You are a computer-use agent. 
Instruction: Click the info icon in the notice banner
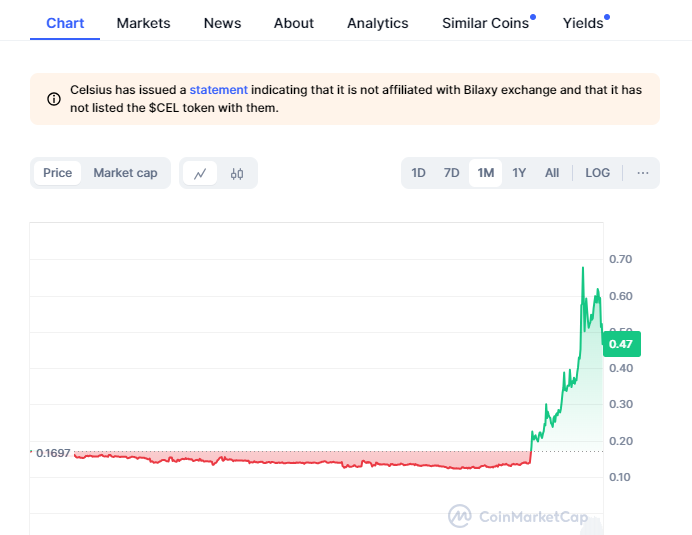(54, 99)
